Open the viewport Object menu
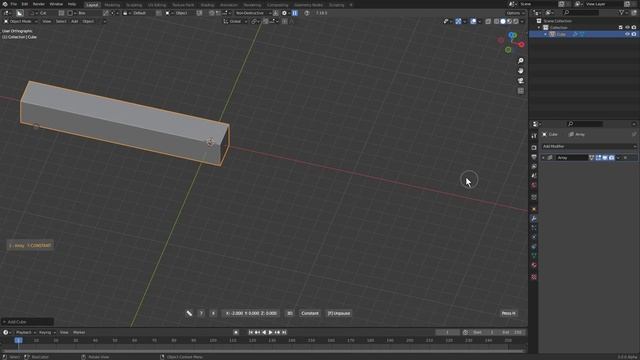The image size is (640, 360). [x=88, y=21]
